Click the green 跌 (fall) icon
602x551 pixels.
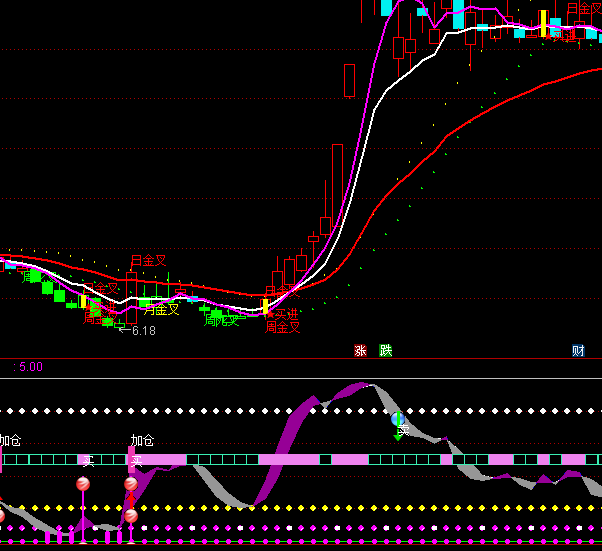pos(386,351)
